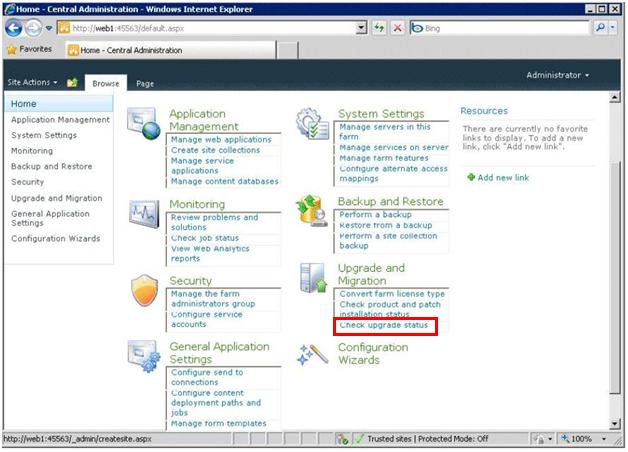Click Restore from a backup link

pos(386,225)
